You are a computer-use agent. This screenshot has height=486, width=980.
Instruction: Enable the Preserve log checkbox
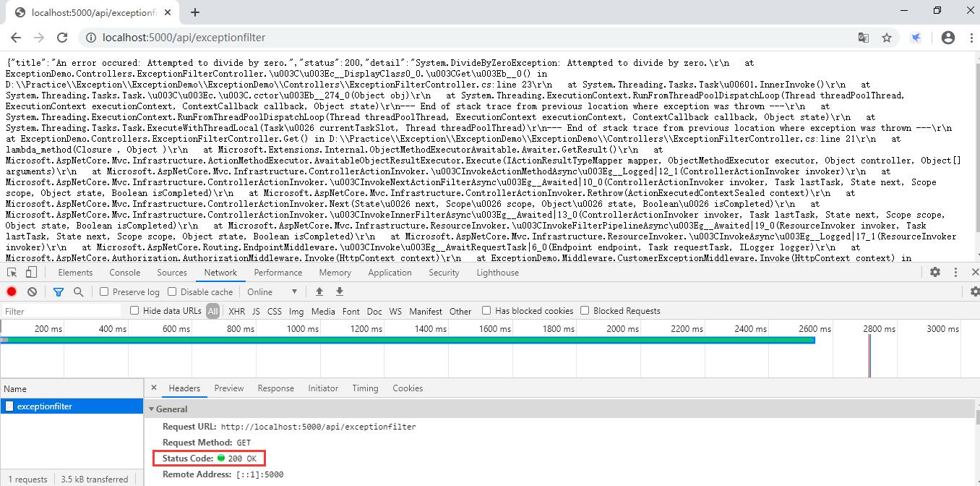104,291
